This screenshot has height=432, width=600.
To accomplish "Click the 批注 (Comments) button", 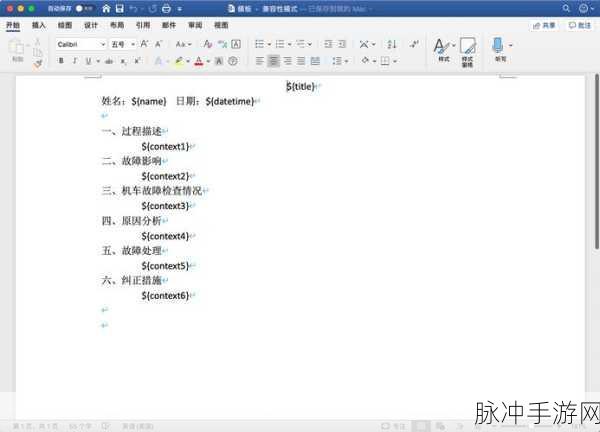I will coord(579,26).
